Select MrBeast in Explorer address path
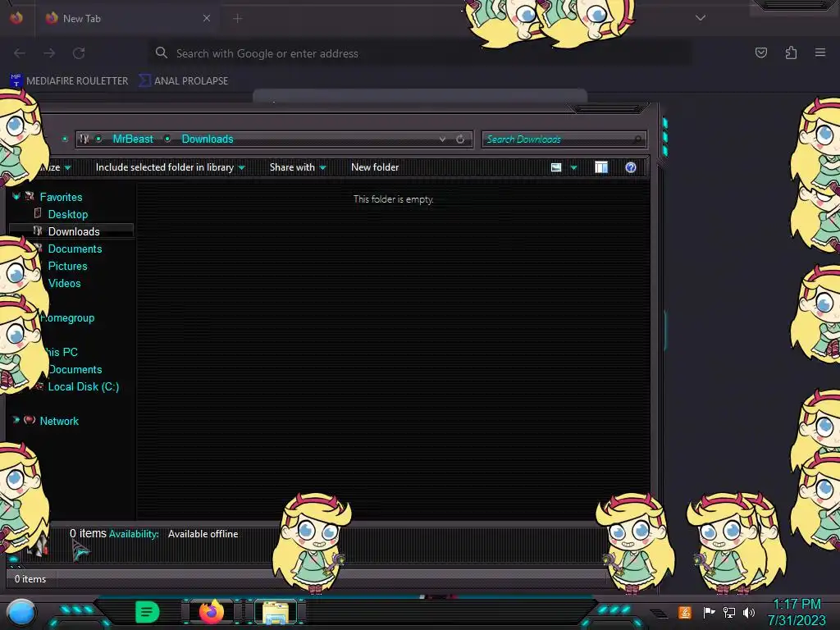Viewport: 840px width, 630px height. coord(133,139)
